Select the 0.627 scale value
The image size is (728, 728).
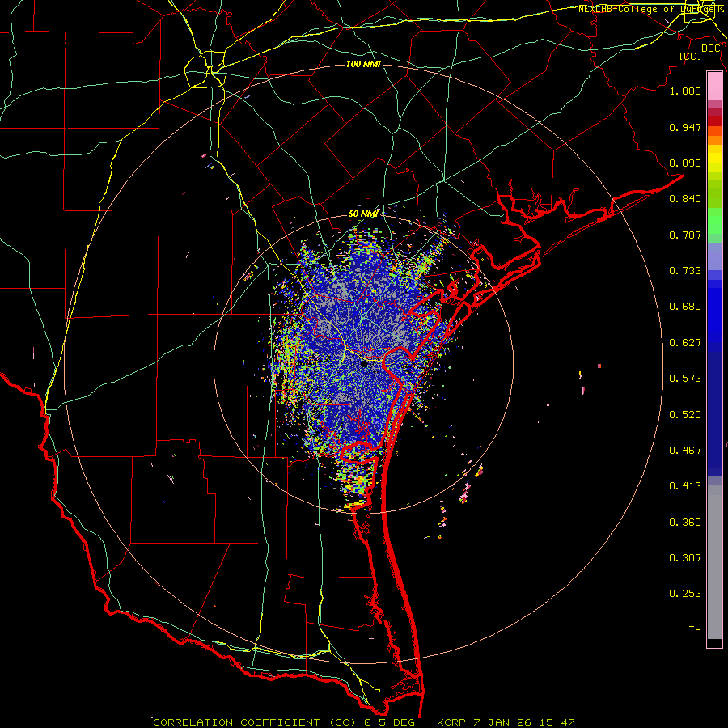tap(685, 343)
